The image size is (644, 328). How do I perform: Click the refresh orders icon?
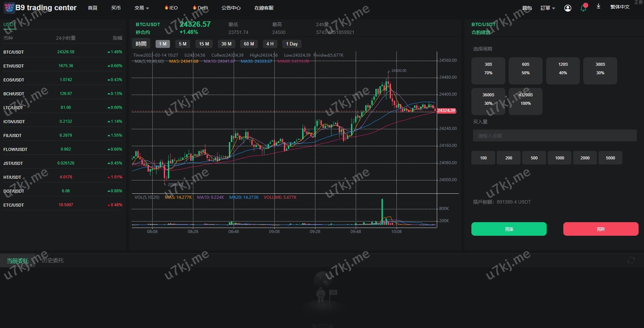click(631, 260)
